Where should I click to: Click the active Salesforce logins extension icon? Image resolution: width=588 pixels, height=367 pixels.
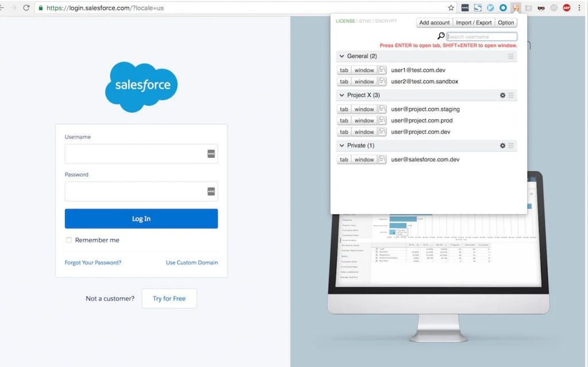click(516, 8)
